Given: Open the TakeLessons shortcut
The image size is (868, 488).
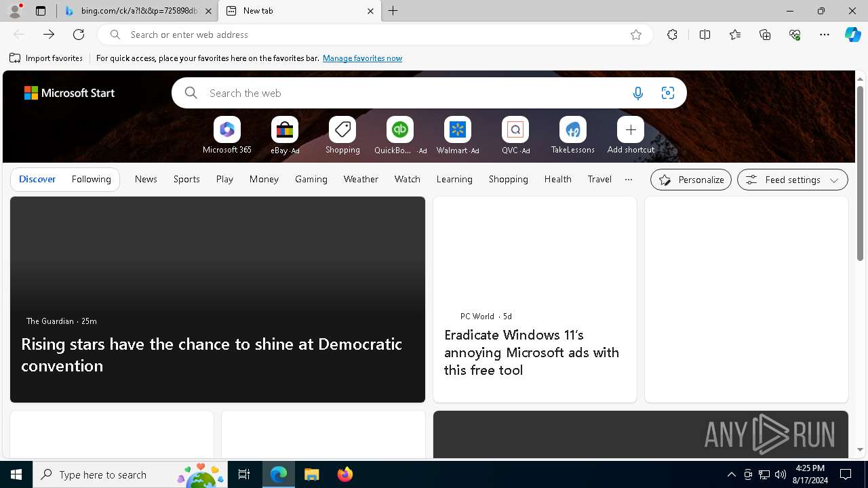Looking at the screenshot, I should coord(573,136).
